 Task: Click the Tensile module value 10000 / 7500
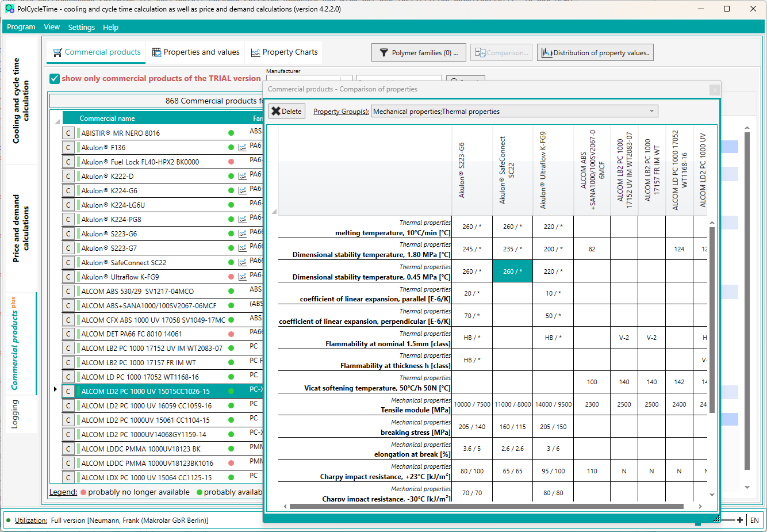point(472,404)
